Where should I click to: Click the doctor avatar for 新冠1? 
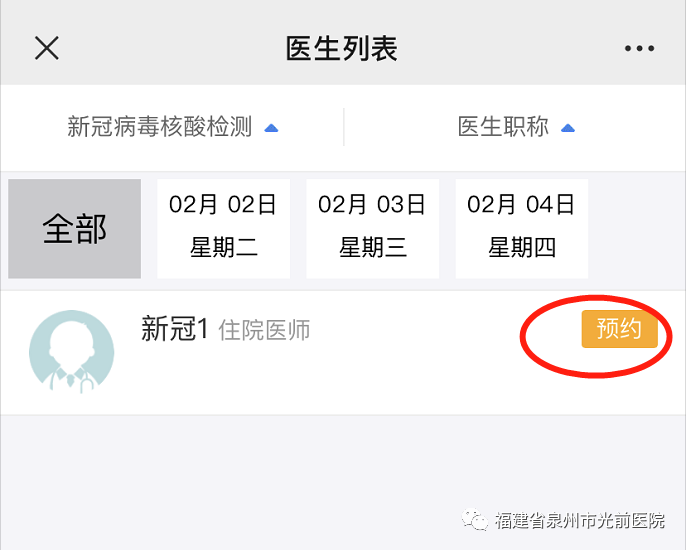tap(71, 352)
